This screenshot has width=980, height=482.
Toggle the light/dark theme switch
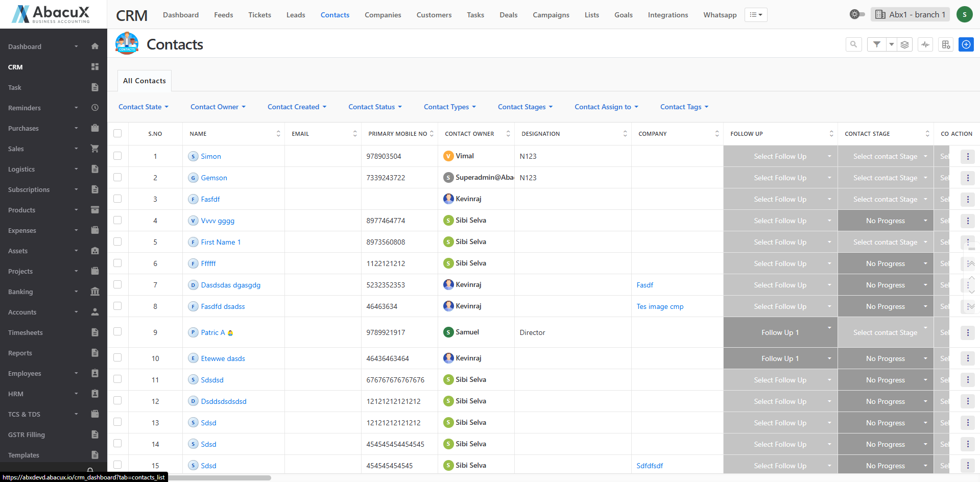click(856, 14)
